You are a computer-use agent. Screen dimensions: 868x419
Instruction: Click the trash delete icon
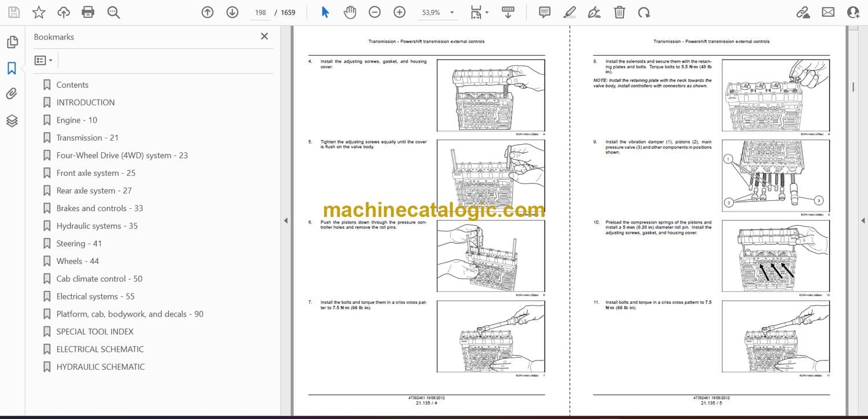619,12
